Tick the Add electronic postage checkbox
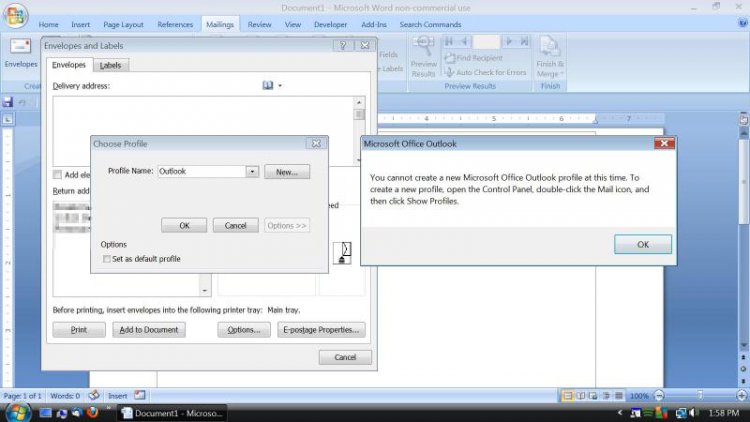Screen dimensions: 750x422 coord(57,175)
